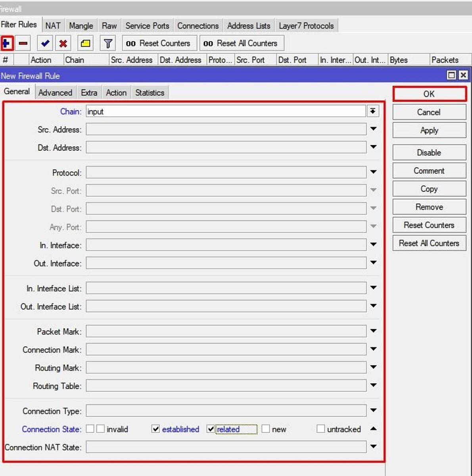Expand the Protocol field arrow

point(373,172)
